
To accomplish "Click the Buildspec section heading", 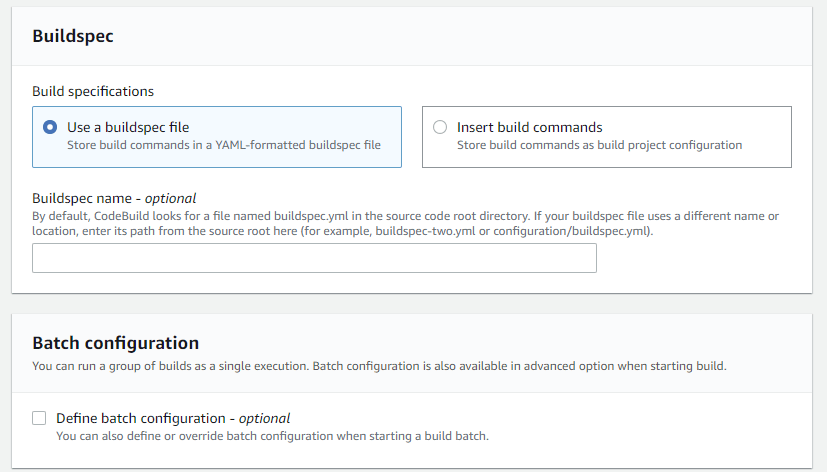I will point(73,36).
